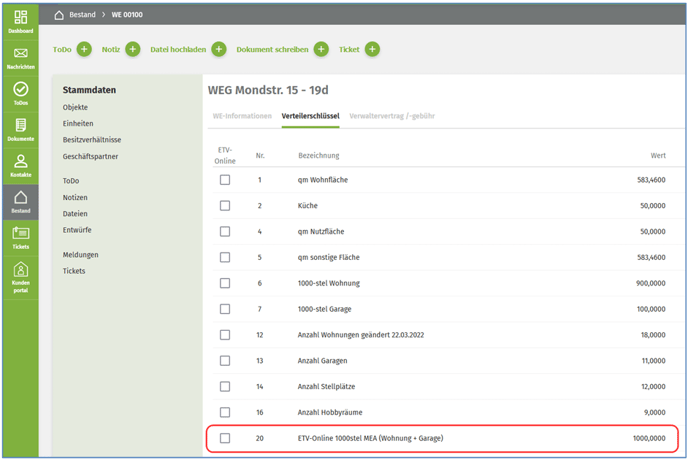The image size is (688, 460).
Task: Check box for Anzahl Wohnungen geändert row
Action: coord(225,335)
